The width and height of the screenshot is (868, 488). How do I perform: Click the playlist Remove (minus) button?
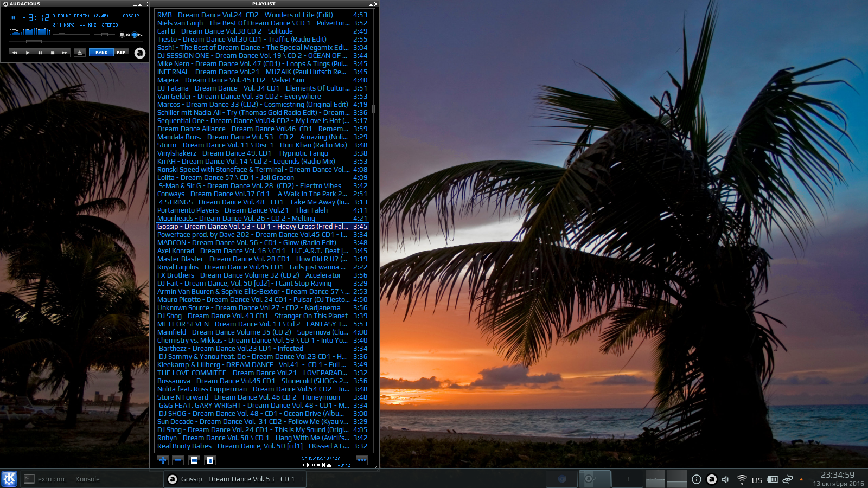point(178,460)
